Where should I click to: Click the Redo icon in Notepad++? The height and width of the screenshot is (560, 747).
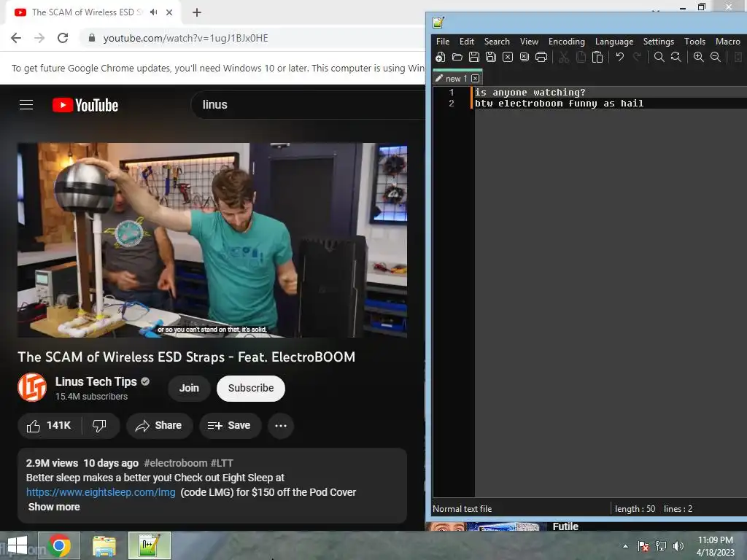(637, 57)
